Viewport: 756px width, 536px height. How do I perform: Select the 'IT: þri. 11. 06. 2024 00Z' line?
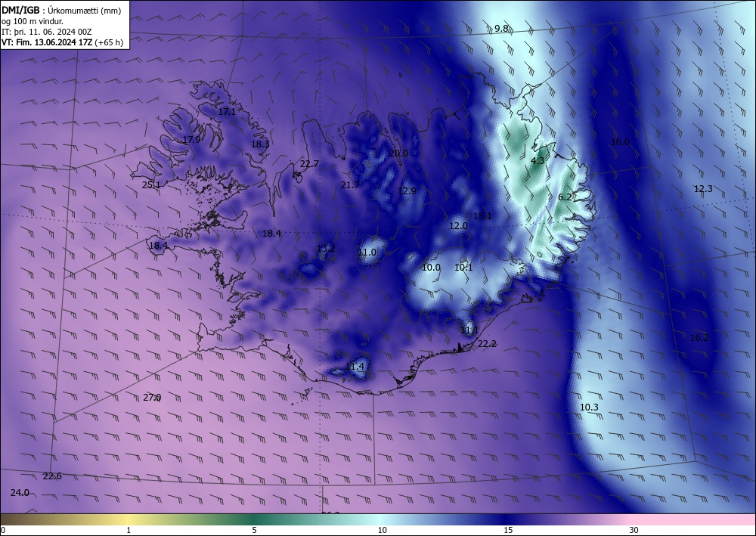pos(47,32)
